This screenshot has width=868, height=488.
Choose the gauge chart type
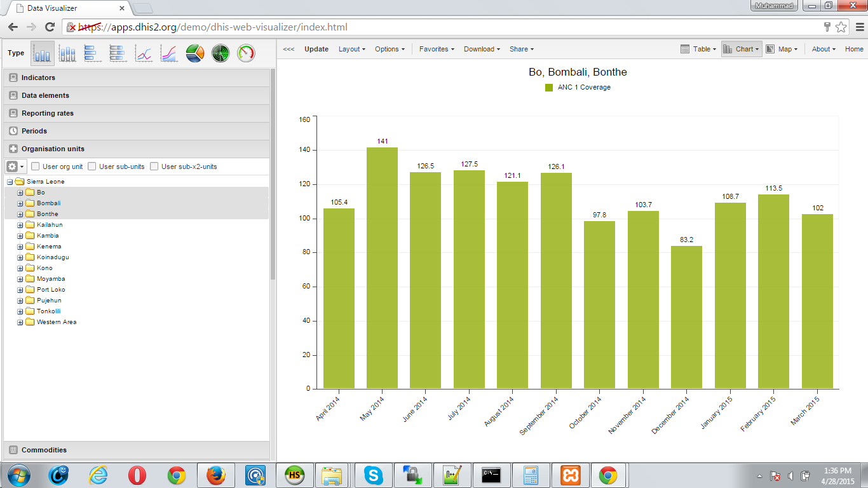[x=245, y=54]
